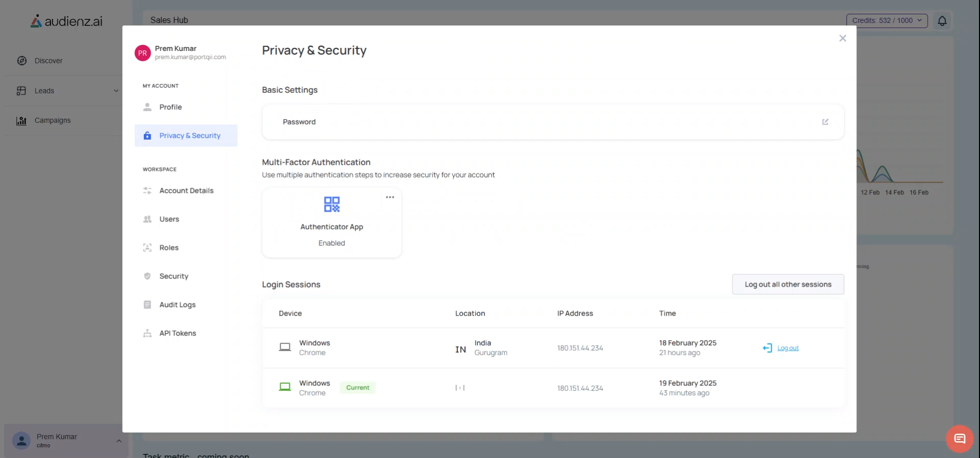Close the Privacy & Security dialog
The height and width of the screenshot is (458, 980).
coord(843,38)
